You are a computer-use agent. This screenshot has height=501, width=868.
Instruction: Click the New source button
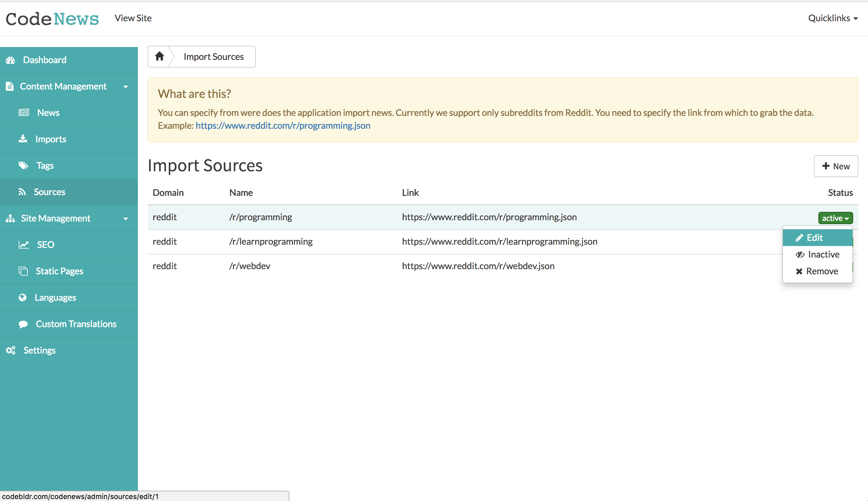click(835, 166)
